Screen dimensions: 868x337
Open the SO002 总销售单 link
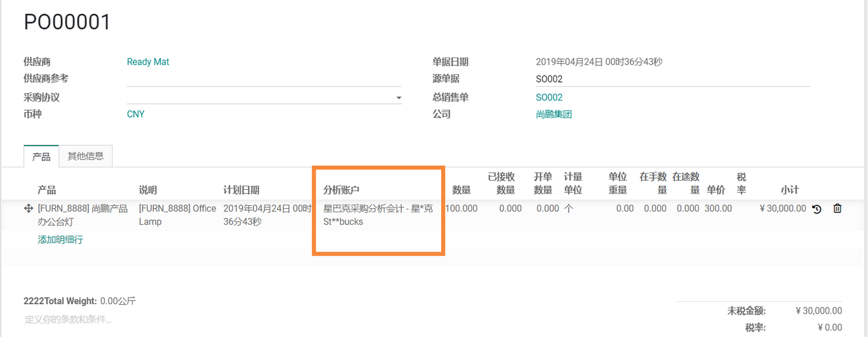click(x=549, y=97)
